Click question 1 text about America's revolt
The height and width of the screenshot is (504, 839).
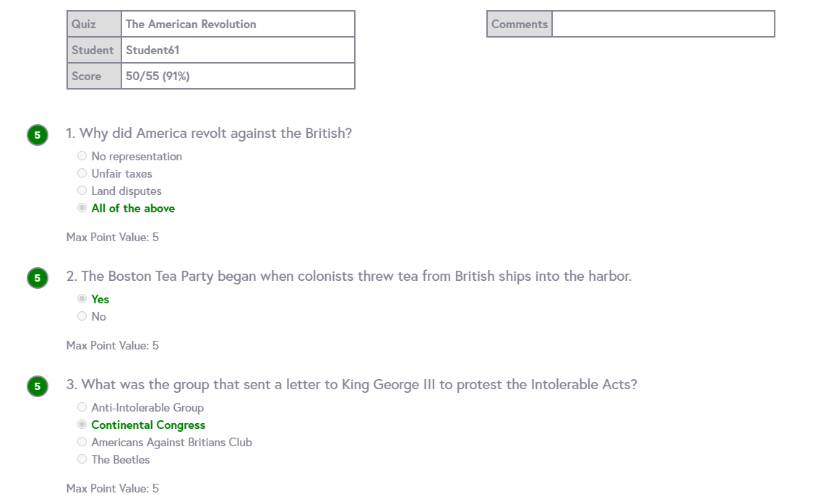tap(209, 134)
